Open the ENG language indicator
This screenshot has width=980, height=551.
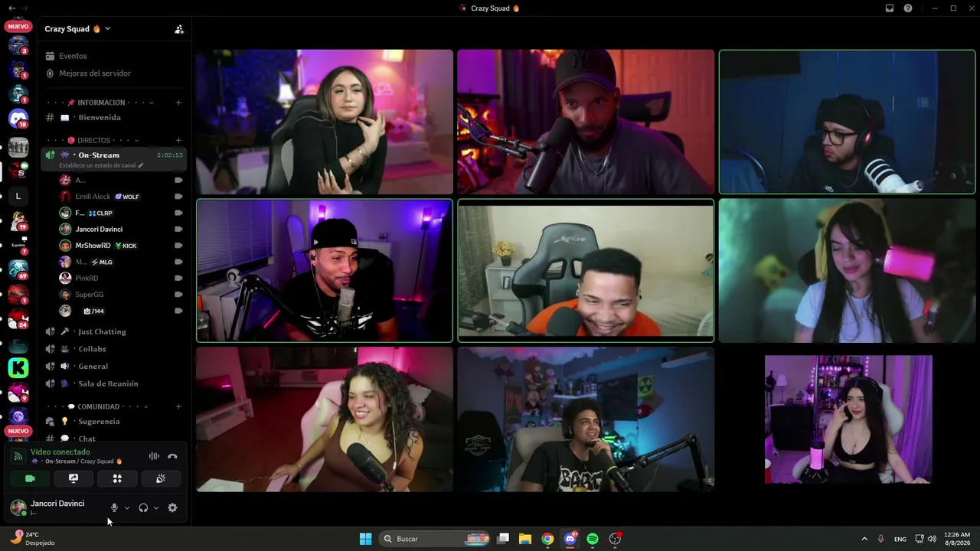click(x=900, y=539)
